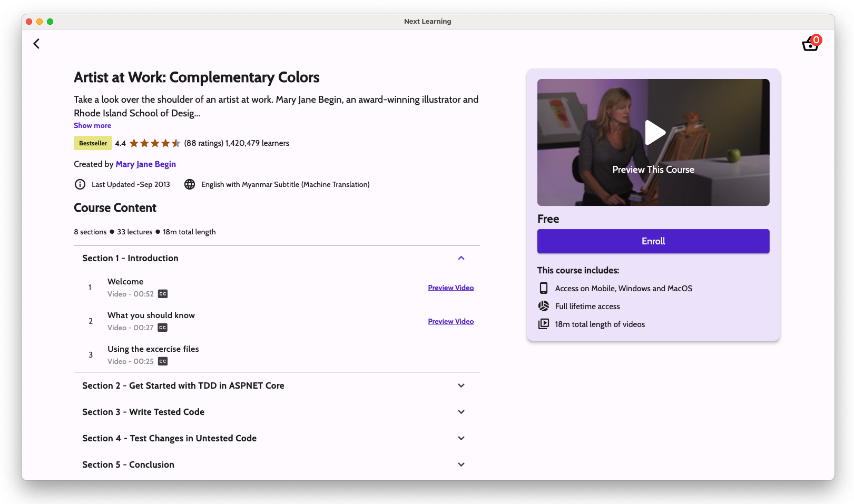Click the globe language icon
Viewport: 854px width, 504px height.
point(190,184)
